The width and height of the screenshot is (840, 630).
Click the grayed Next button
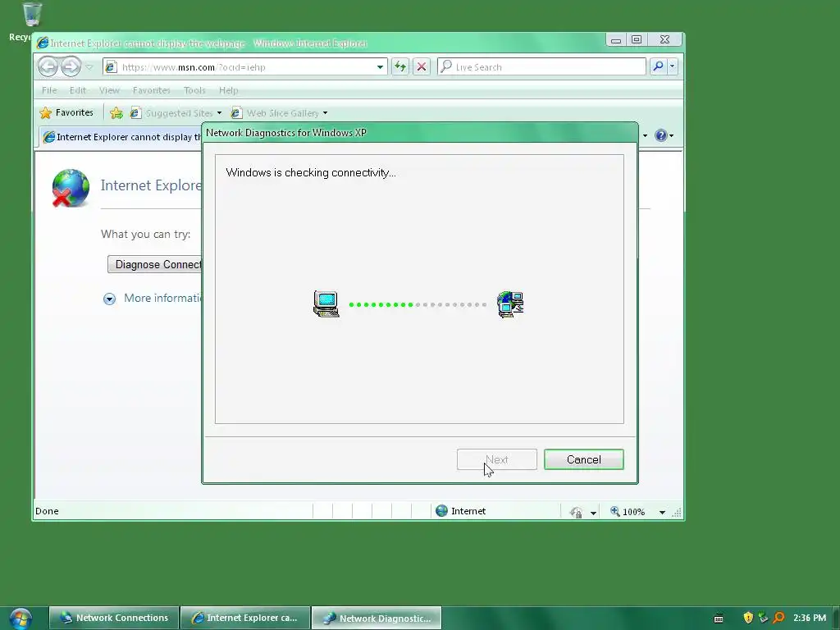click(x=496, y=459)
